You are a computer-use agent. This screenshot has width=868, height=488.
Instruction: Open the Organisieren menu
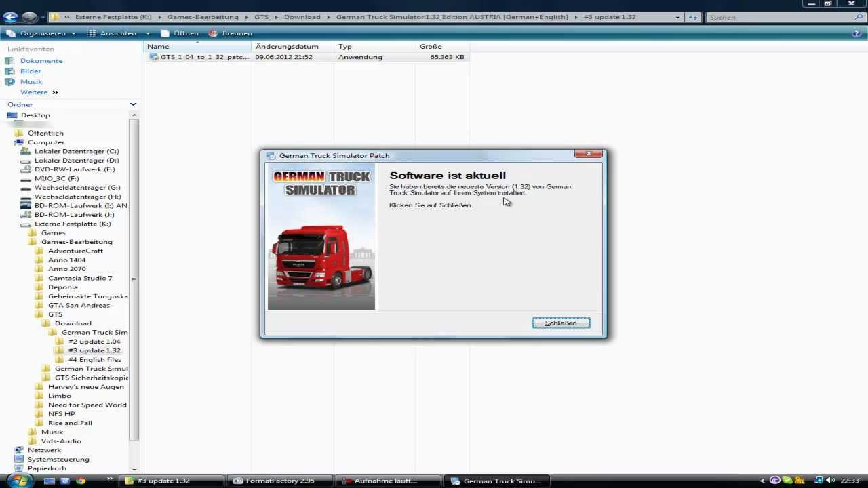coord(42,33)
